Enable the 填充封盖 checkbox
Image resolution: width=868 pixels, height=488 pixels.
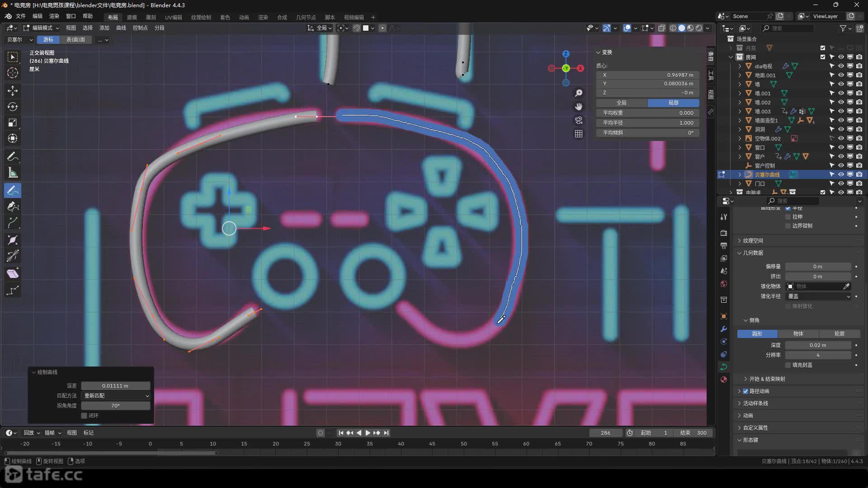point(788,365)
